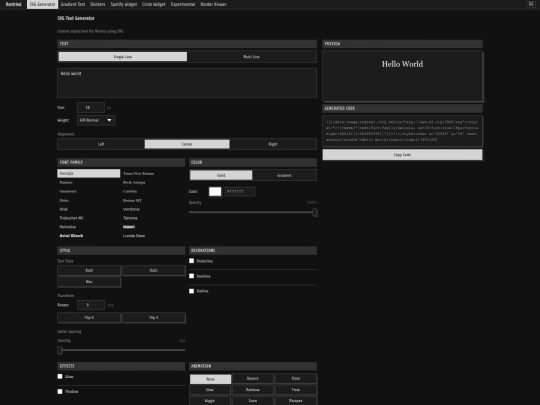Select the Pulse animation
Viewport: 540px width, 405px height.
(296, 378)
